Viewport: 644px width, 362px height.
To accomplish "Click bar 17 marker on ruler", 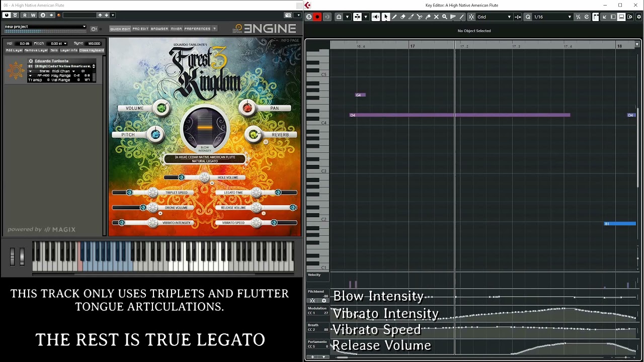I will click(x=412, y=46).
